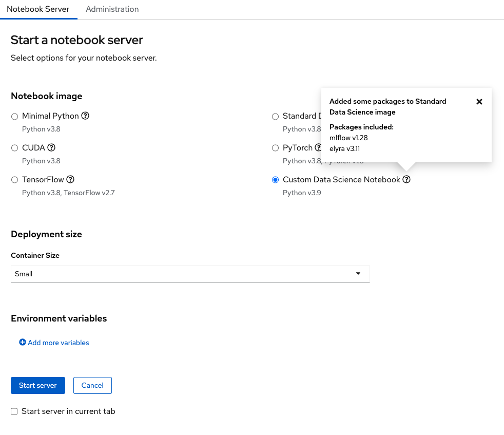Click the Packages included label in popover

[x=362, y=127]
